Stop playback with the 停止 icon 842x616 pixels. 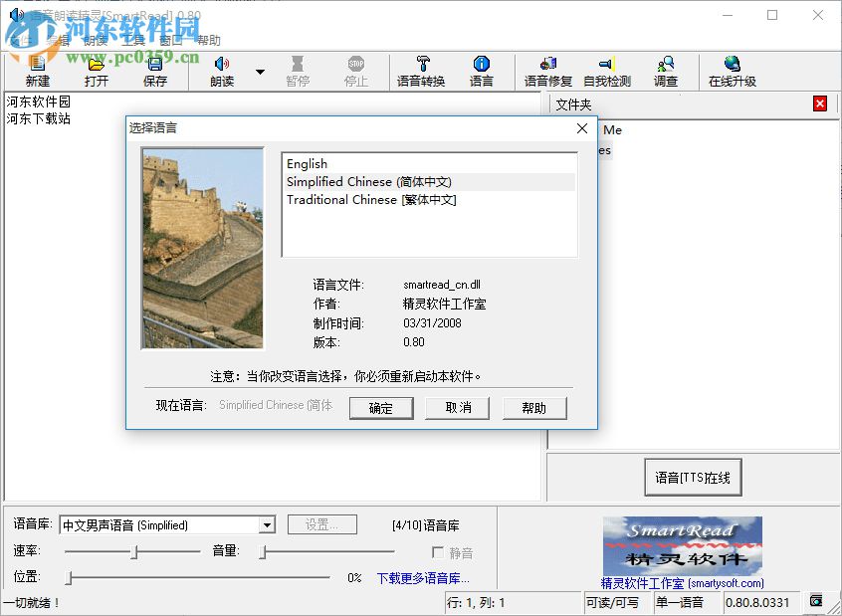click(356, 72)
